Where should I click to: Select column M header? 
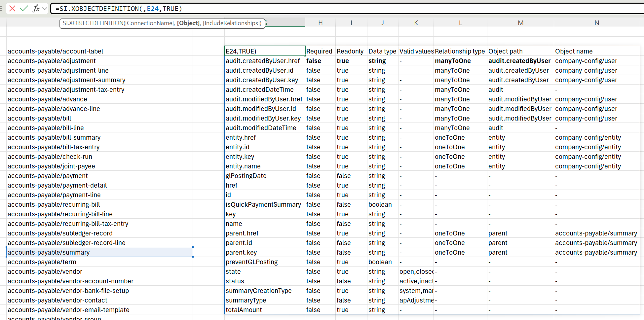520,23
